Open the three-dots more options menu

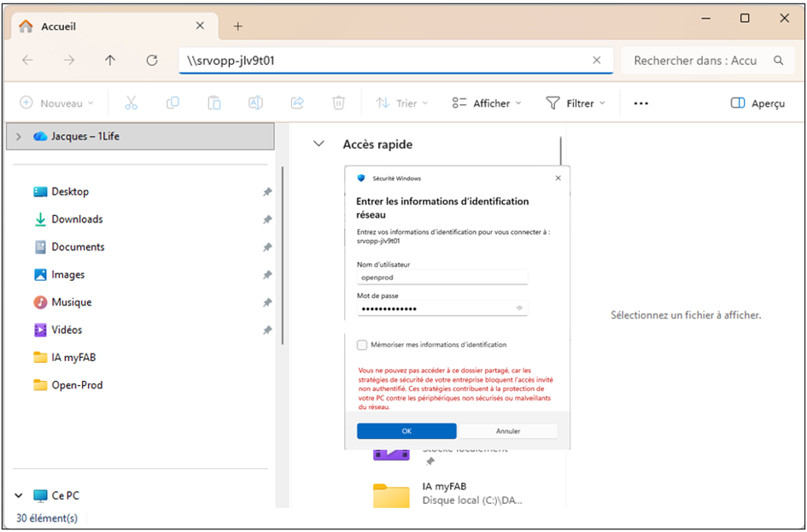640,103
